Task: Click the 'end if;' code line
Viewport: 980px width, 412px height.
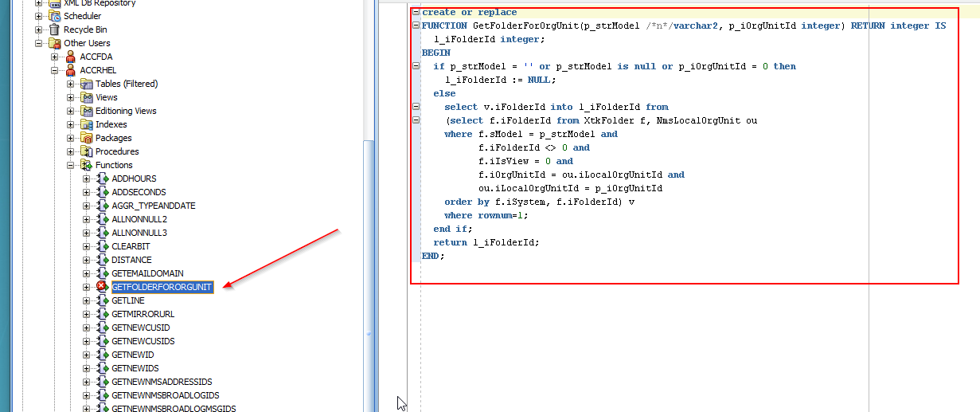Action: (x=453, y=229)
